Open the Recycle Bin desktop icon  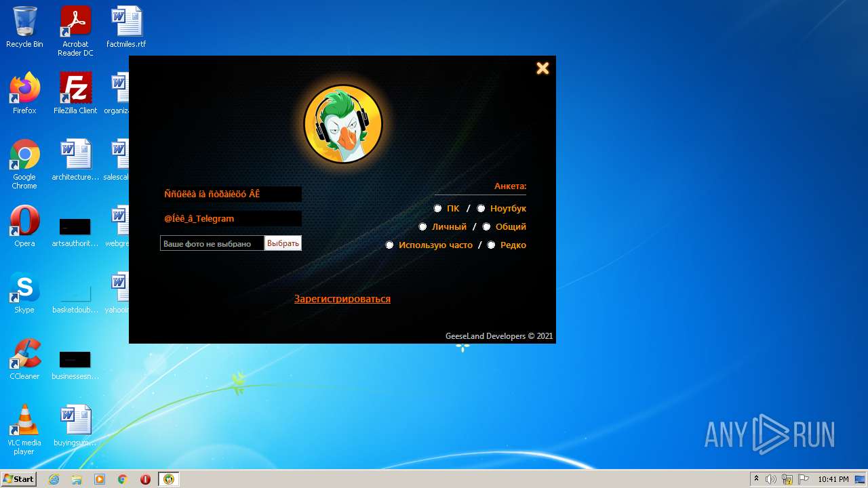click(24, 27)
